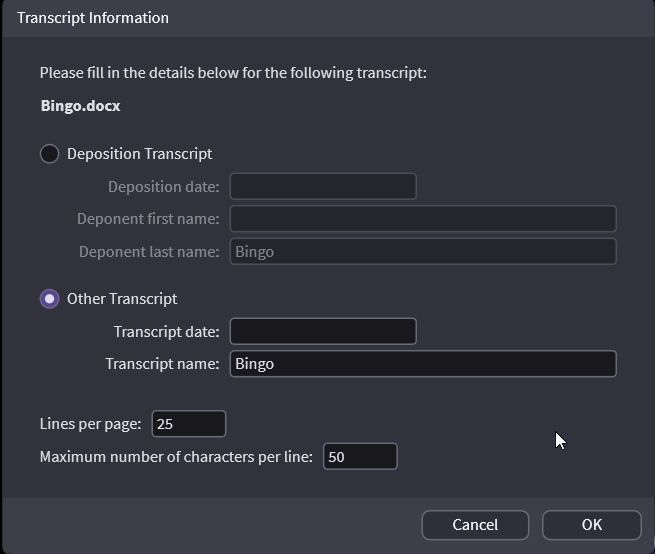Click the maximum characters per line box

[x=360, y=457]
